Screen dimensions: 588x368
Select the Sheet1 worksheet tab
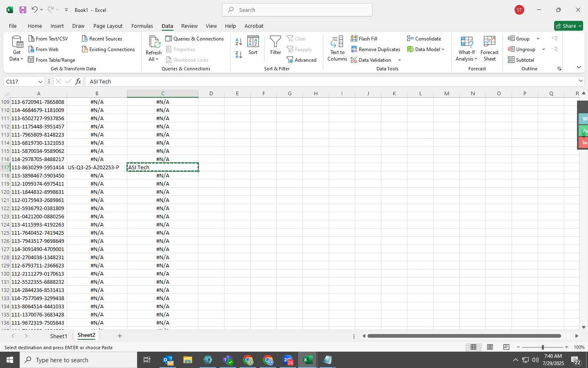(58, 336)
